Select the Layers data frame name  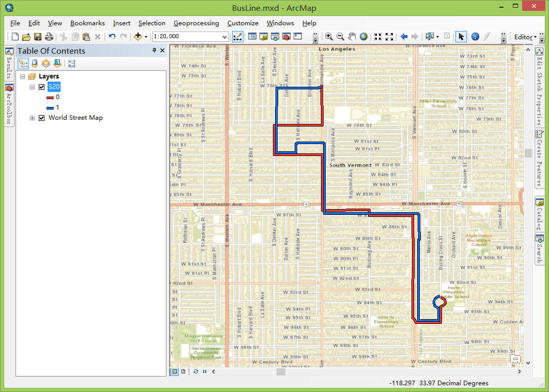[49, 76]
